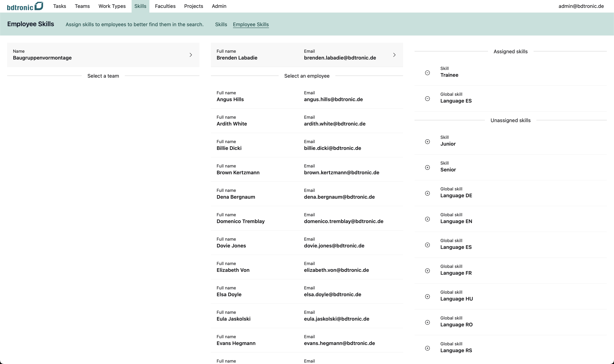Assign the Senior skill
This screenshot has height=364, width=614.
pyautogui.click(x=427, y=167)
